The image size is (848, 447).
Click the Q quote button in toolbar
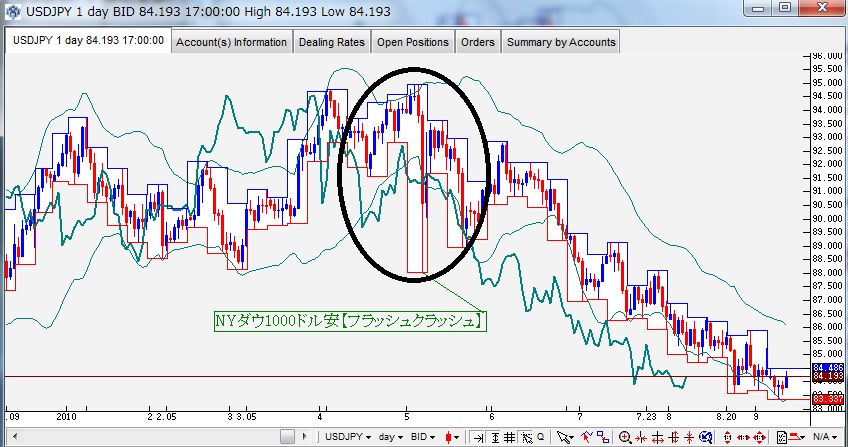(541, 437)
